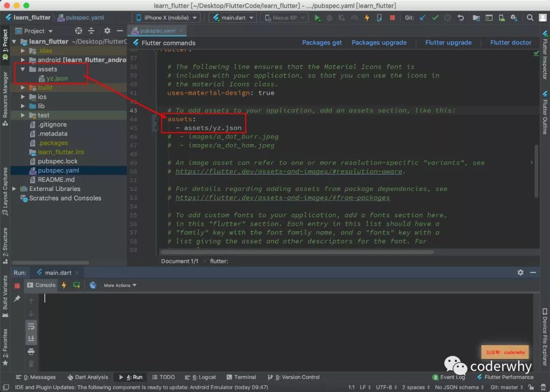Image resolution: width=550 pixels, height=392 pixels.
Task: Click locate target icon in Project panel
Action: [x=78, y=31]
